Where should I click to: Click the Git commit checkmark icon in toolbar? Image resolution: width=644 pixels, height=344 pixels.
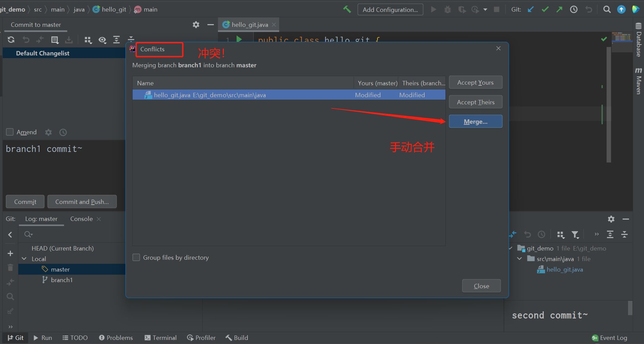pyautogui.click(x=545, y=10)
